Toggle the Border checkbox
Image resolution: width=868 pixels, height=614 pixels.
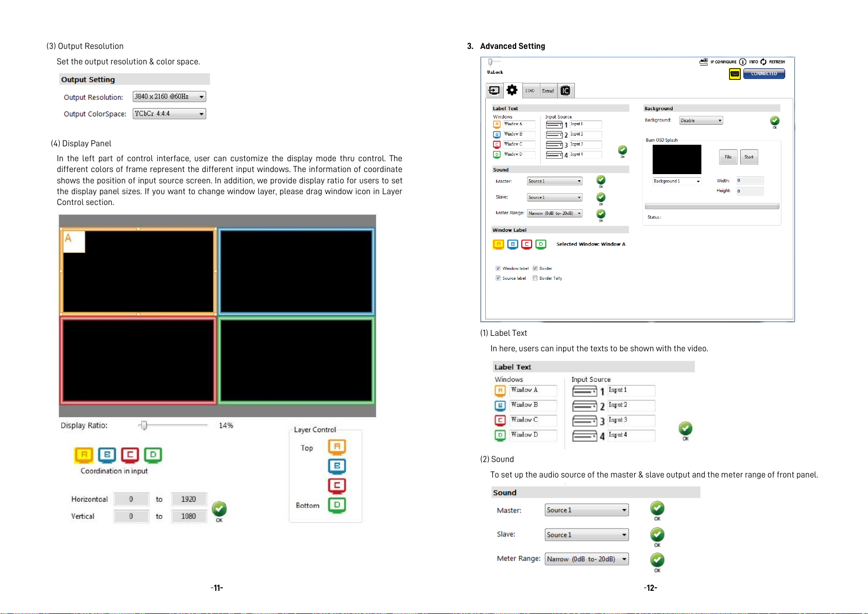(535, 268)
